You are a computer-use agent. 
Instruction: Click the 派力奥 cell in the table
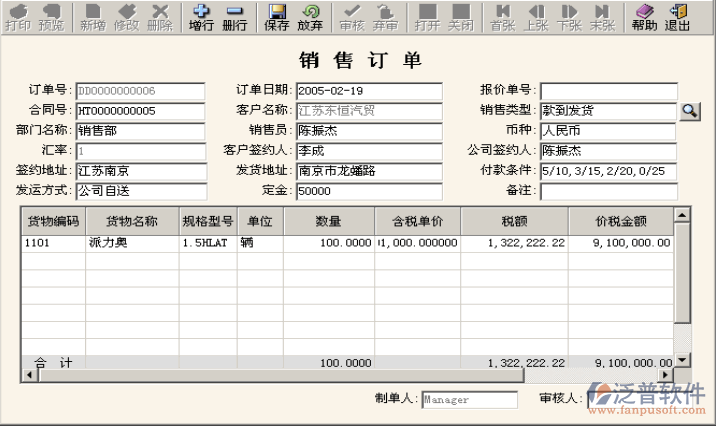(132, 243)
